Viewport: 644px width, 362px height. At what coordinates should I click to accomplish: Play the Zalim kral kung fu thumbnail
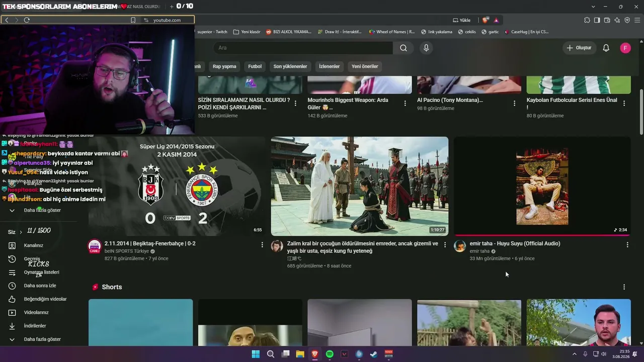click(x=360, y=186)
